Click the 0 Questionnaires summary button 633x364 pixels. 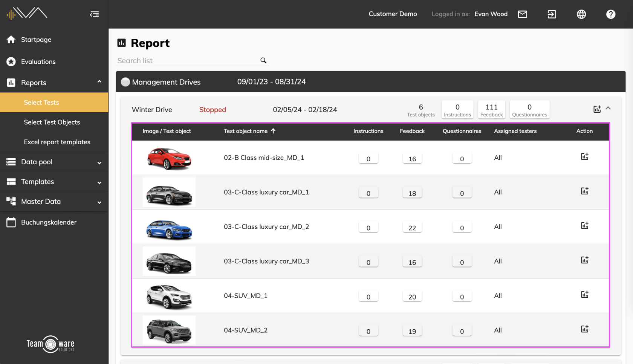[x=529, y=110]
